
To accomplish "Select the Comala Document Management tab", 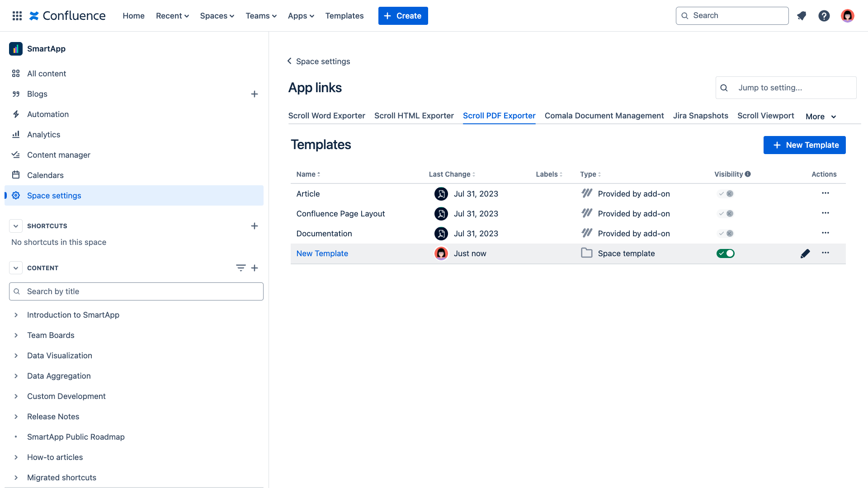I will click(604, 116).
